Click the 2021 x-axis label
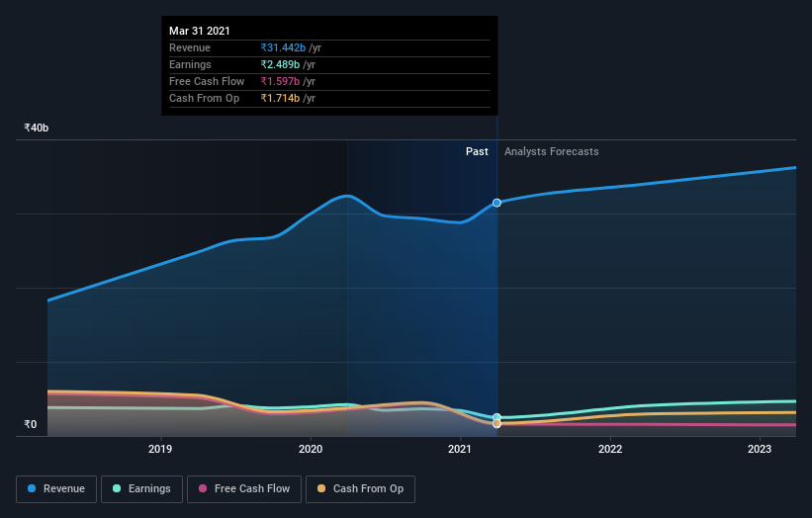812x518 pixels. click(460, 449)
